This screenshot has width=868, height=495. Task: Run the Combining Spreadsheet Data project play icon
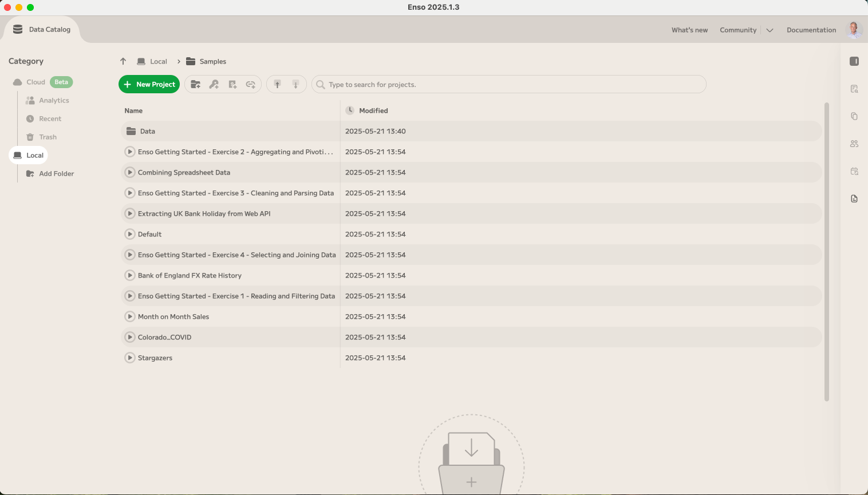pos(130,172)
